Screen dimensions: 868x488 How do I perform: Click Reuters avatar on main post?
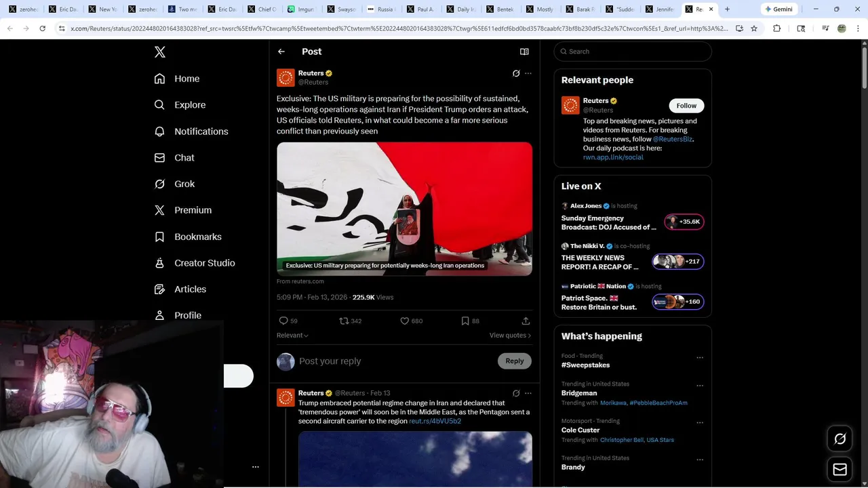click(285, 78)
